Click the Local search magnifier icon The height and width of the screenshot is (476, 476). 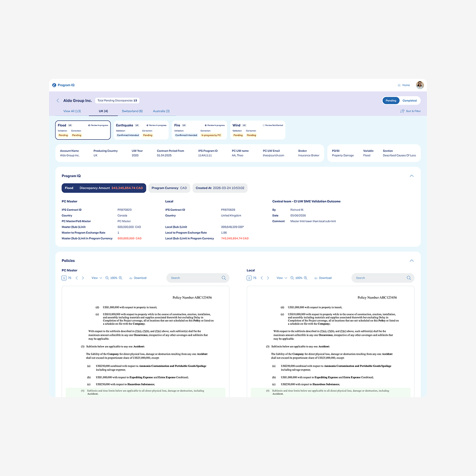[409, 278]
